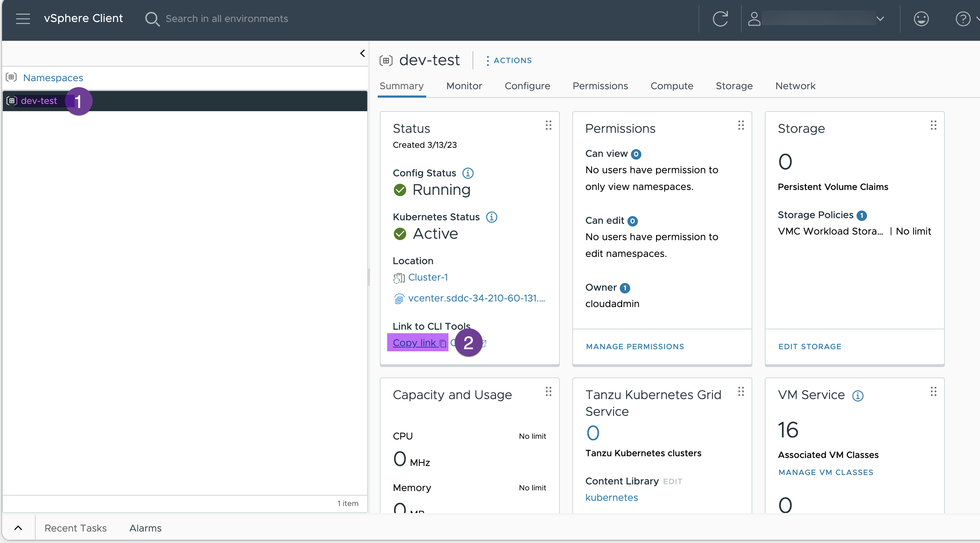This screenshot has width=980, height=543.
Task: Expand the bottom Recent Tasks panel
Action: point(18,528)
